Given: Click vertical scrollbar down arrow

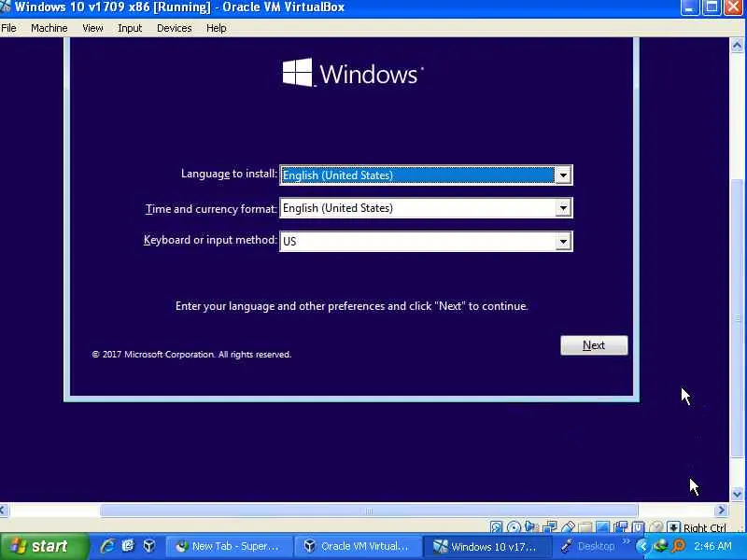Looking at the screenshot, I should coord(737,495).
